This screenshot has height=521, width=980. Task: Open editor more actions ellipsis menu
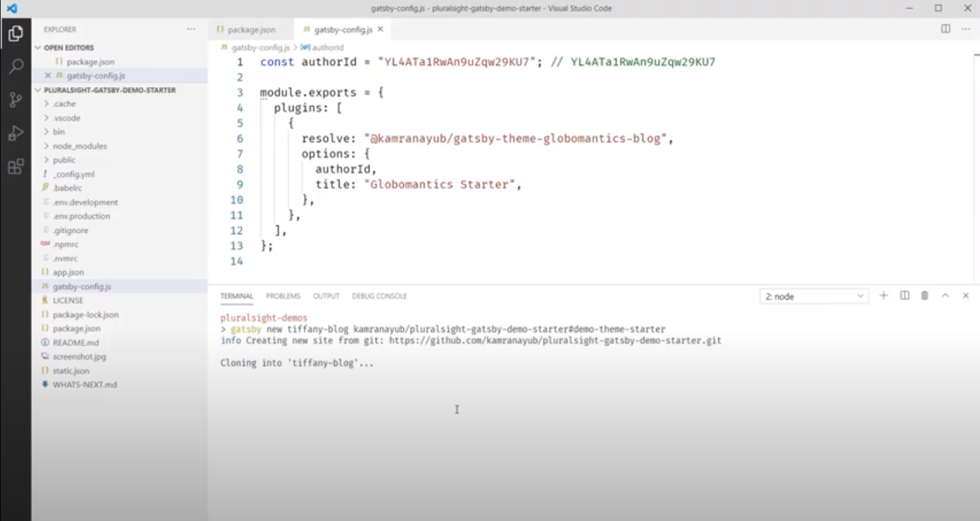pos(966,29)
